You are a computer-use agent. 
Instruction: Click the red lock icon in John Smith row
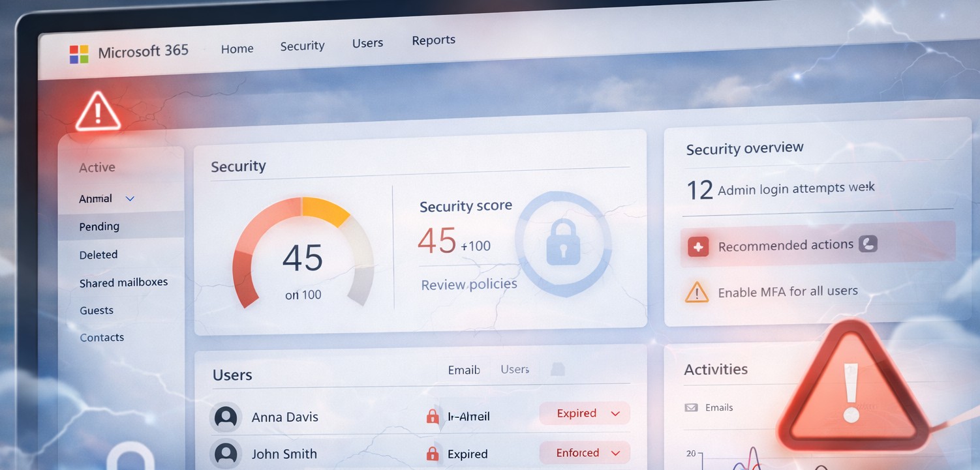pos(432,453)
